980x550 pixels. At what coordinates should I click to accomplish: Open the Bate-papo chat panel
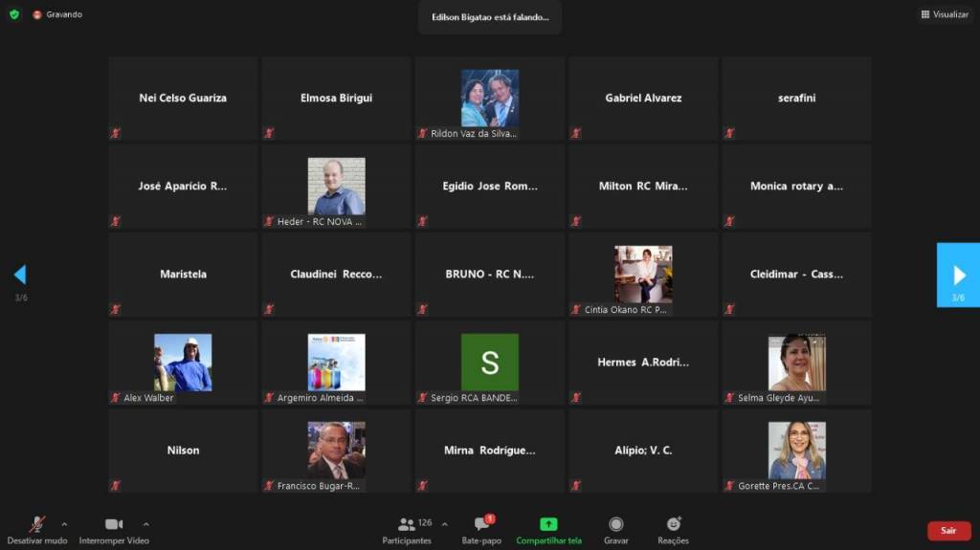(483, 529)
